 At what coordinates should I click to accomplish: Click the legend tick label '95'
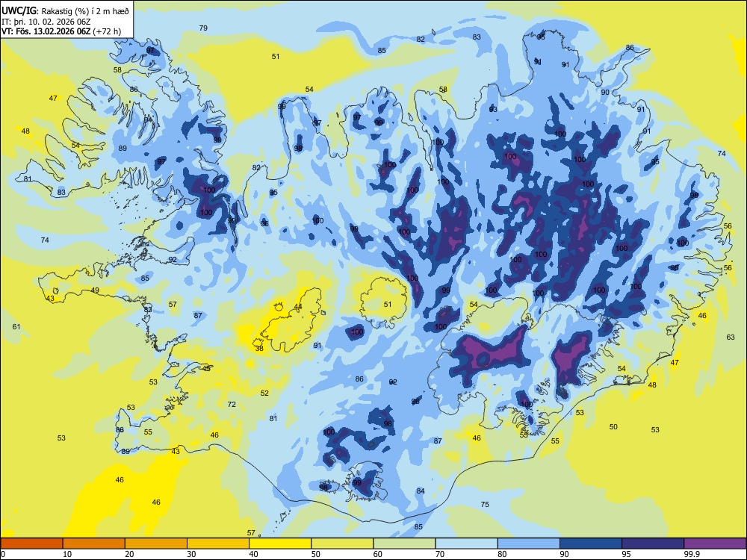point(627,554)
